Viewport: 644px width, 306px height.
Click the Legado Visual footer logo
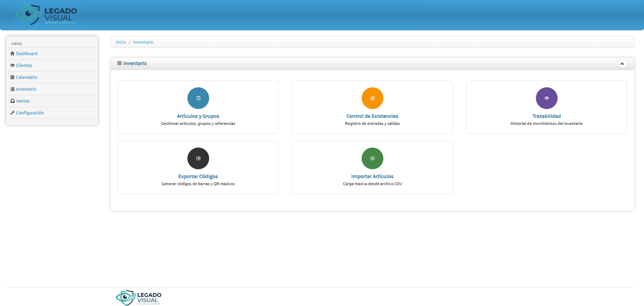tap(139, 298)
